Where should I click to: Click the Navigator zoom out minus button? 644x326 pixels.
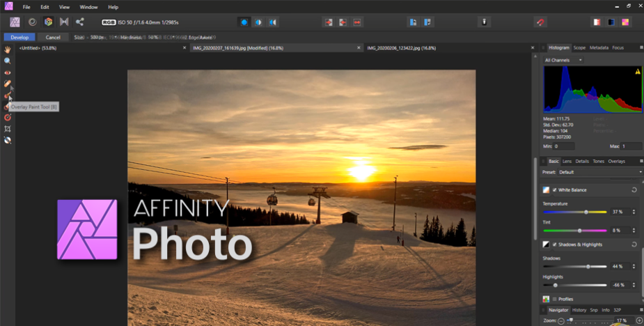[561, 320]
